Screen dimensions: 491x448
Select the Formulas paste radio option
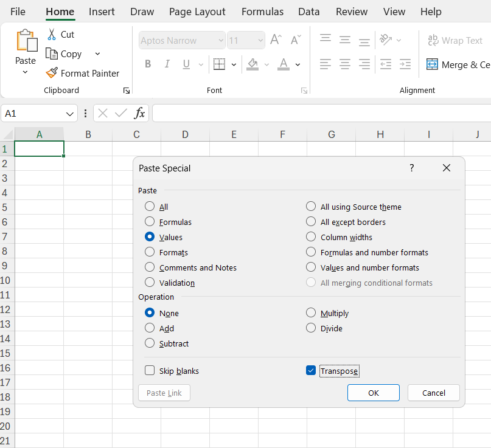pos(150,221)
